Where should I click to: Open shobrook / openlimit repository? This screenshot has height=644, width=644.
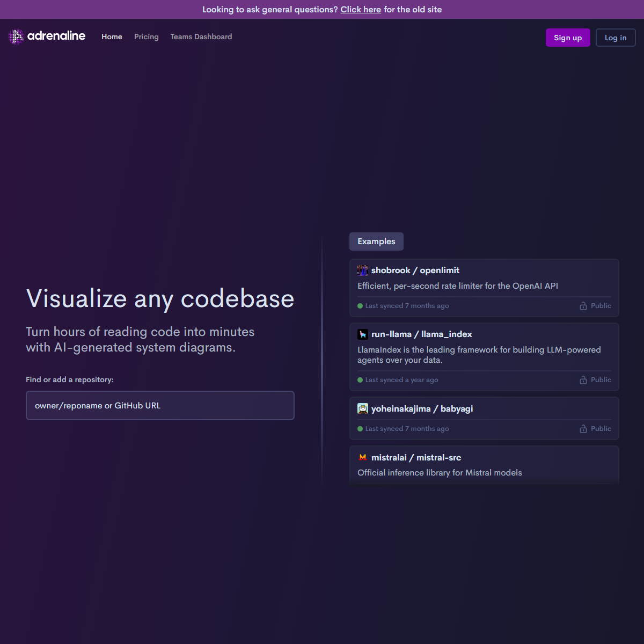pos(415,270)
